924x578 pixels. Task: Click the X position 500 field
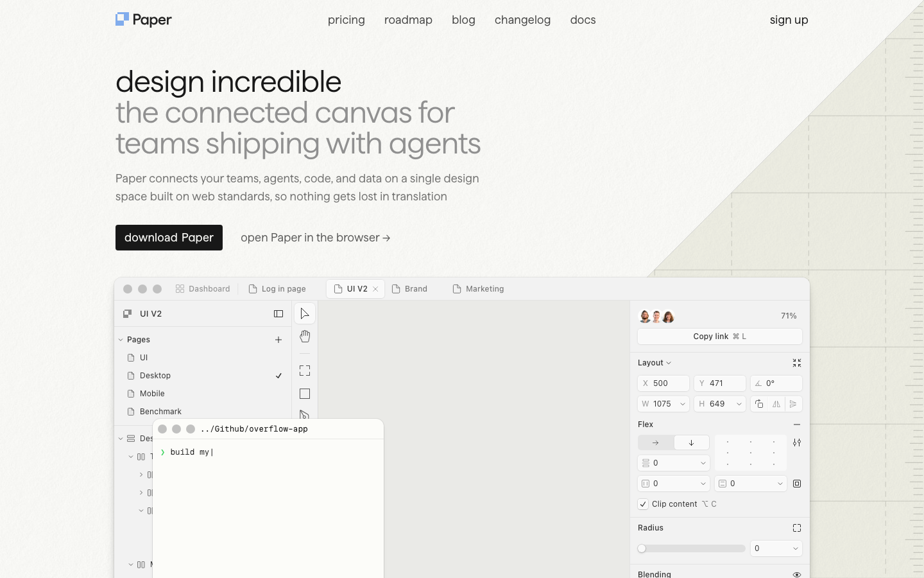(x=663, y=383)
